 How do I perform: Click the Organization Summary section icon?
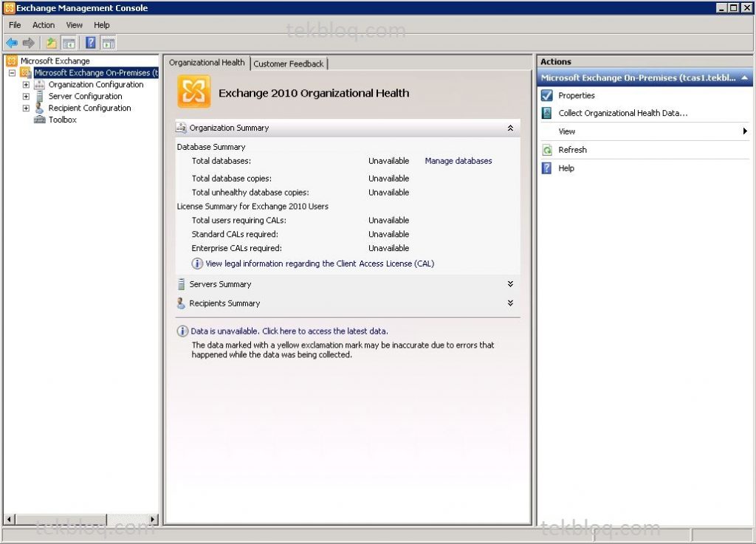[x=182, y=128]
